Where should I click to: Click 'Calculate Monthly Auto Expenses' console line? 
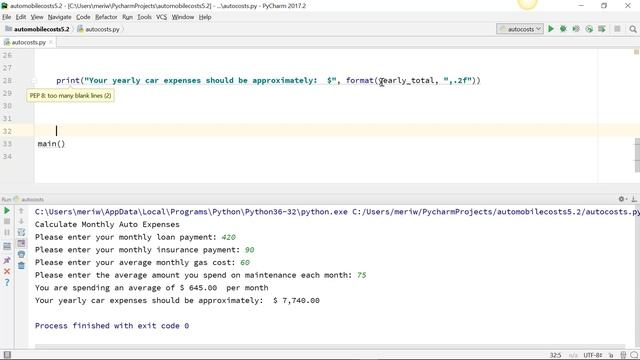(x=107, y=224)
